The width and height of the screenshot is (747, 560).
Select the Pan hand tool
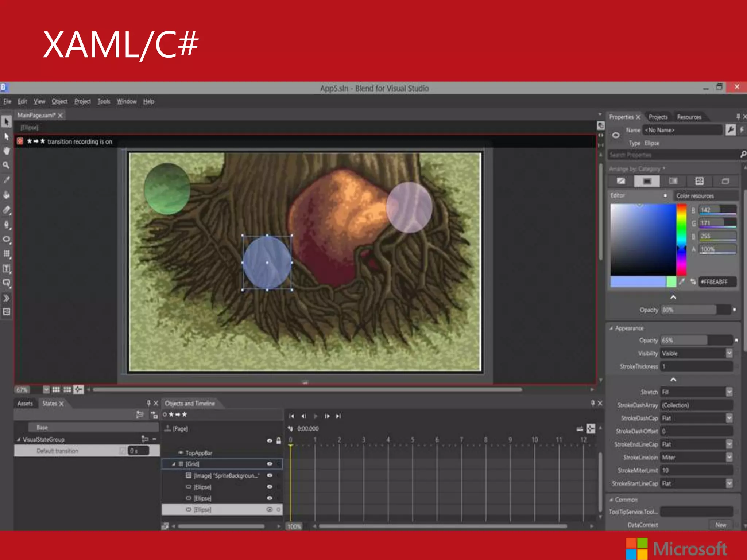[7, 151]
